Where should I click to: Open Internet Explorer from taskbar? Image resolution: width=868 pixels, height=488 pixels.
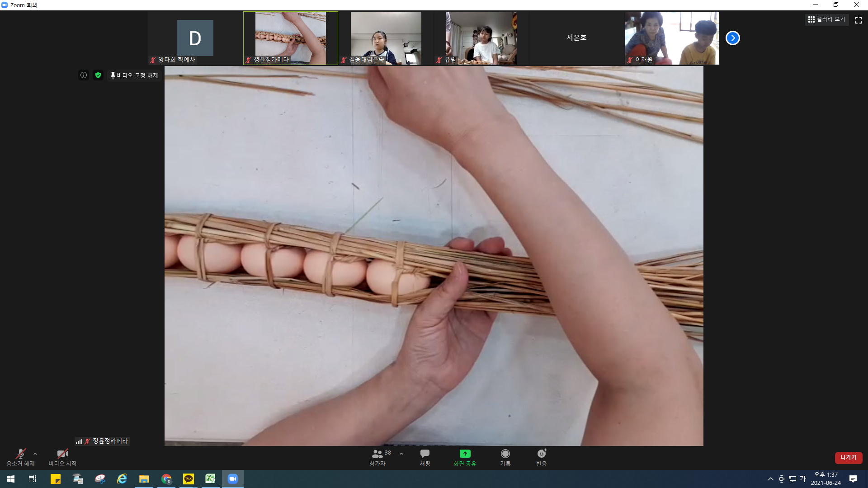pos(122,479)
